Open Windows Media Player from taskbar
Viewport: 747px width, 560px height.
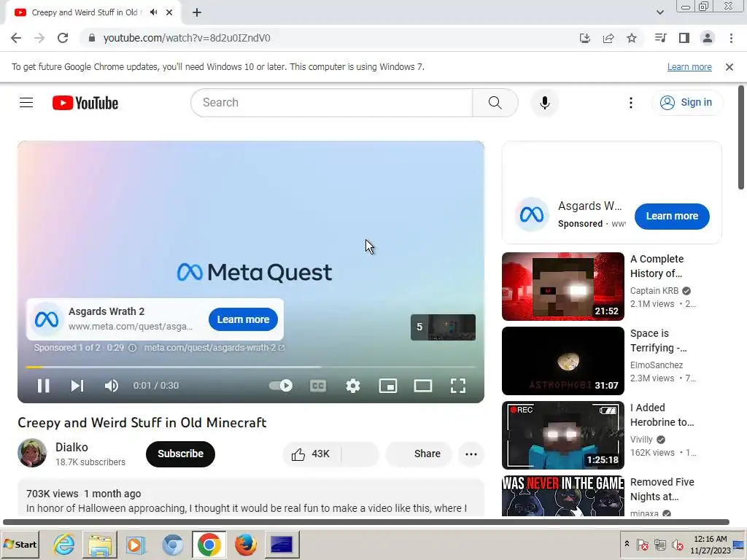(x=136, y=544)
